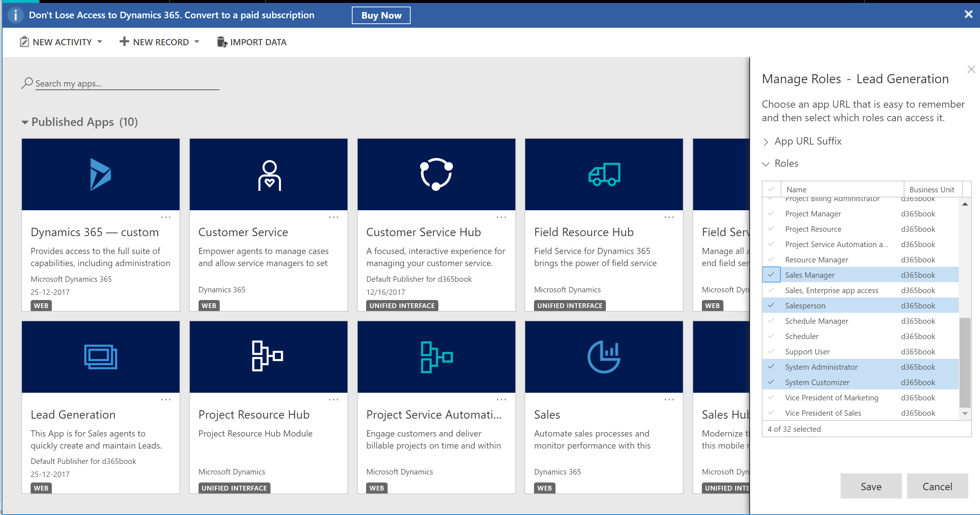This screenshot has height=515, width=980.
Task: Open the New Record menu
Action: pyautogui.click(x=160, y=42)
